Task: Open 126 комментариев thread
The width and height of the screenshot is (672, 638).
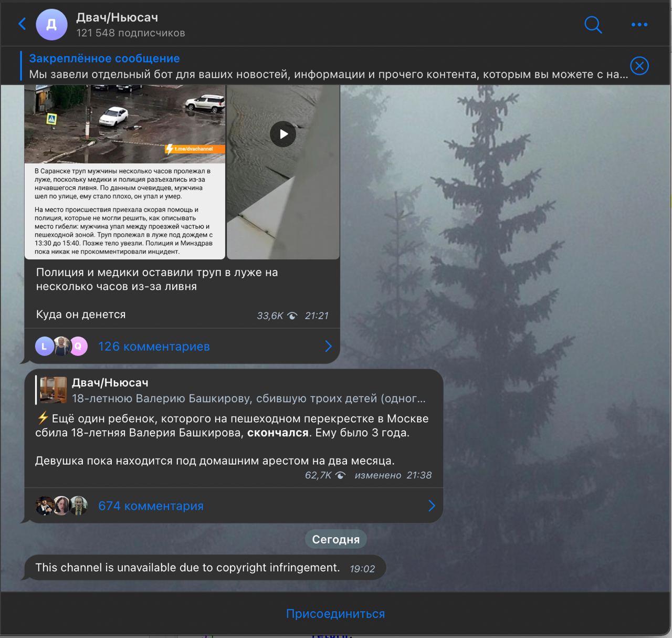Action: (154, 347)
